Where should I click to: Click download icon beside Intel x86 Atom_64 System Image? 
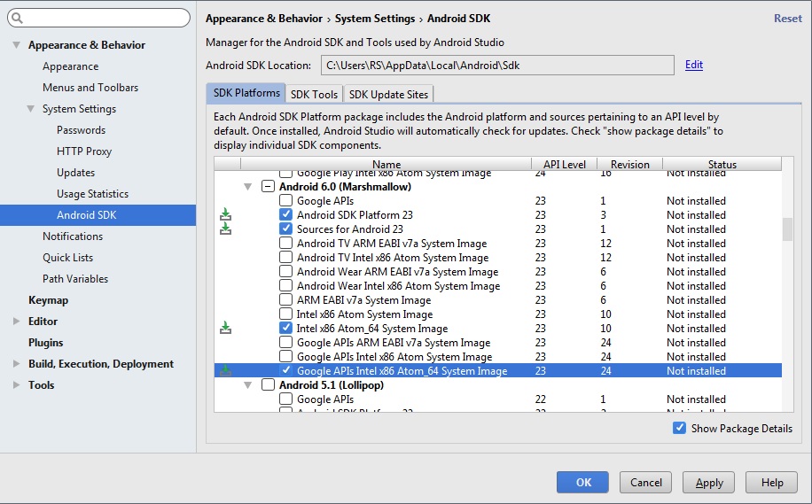[x=225, y=328]
